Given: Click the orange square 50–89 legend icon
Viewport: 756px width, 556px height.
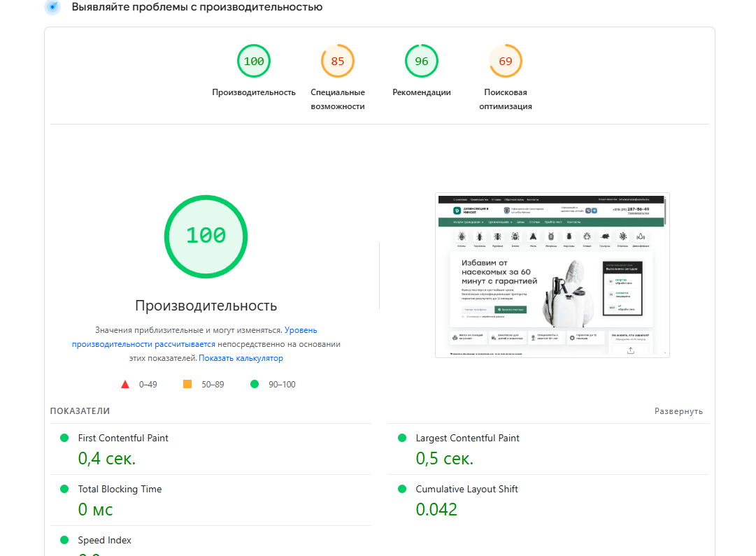Looking at the screenshot, I should click(187, 384).
